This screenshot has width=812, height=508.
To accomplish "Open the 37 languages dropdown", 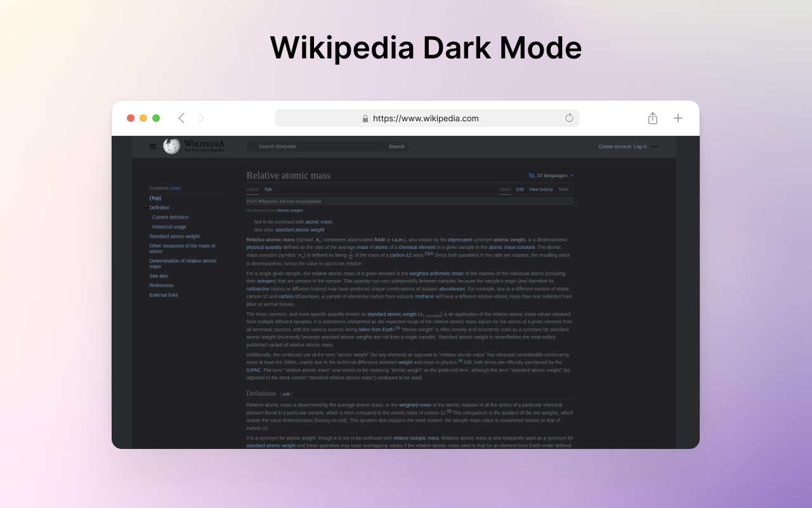I will click(551, 175).
